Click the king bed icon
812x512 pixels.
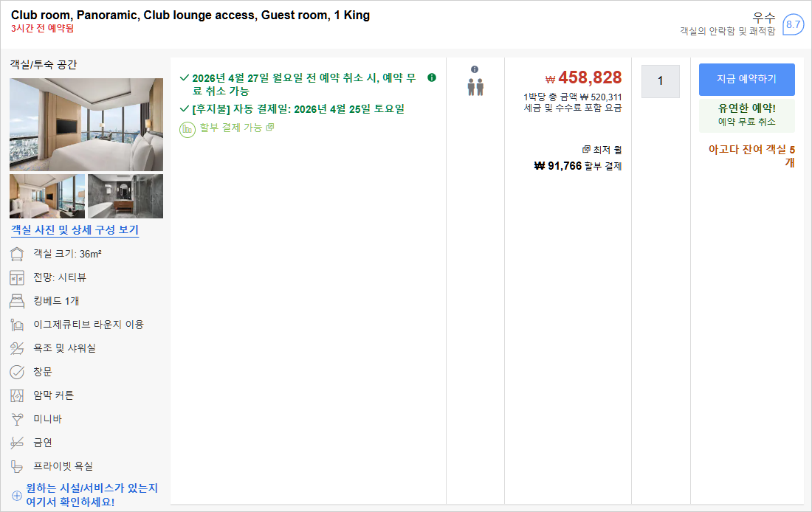click(17, 301)
